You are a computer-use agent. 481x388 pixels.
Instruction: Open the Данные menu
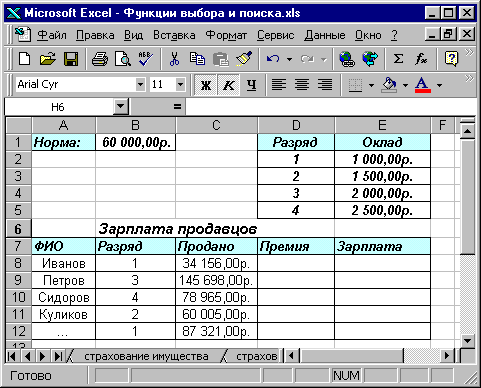pyautogui.click(x=325, y=35)
